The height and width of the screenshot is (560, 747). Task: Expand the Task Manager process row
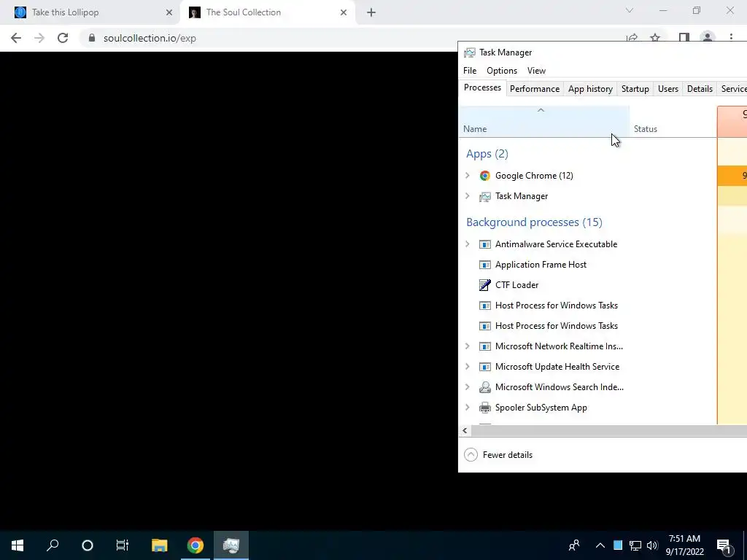[x=468, y=196]
